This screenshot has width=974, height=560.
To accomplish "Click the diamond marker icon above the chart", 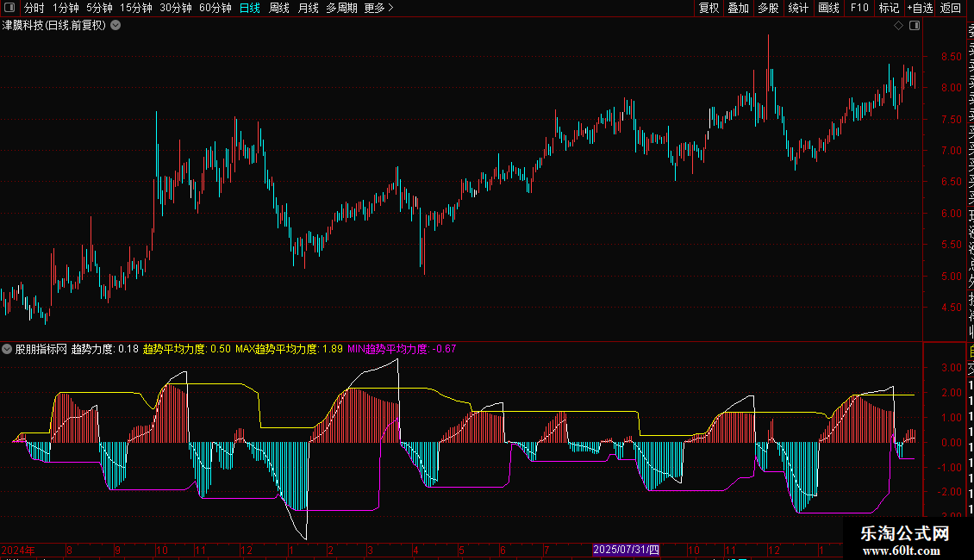I will point(898,26).
